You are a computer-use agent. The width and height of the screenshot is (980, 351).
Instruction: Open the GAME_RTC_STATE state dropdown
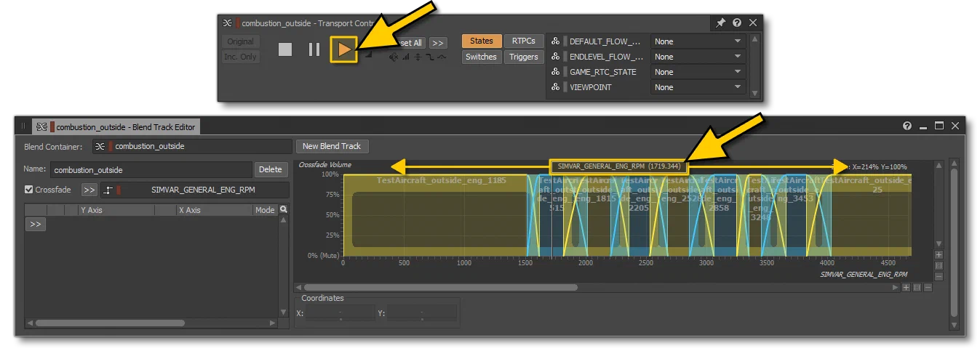pyautogui.click(x=698, y=72)
